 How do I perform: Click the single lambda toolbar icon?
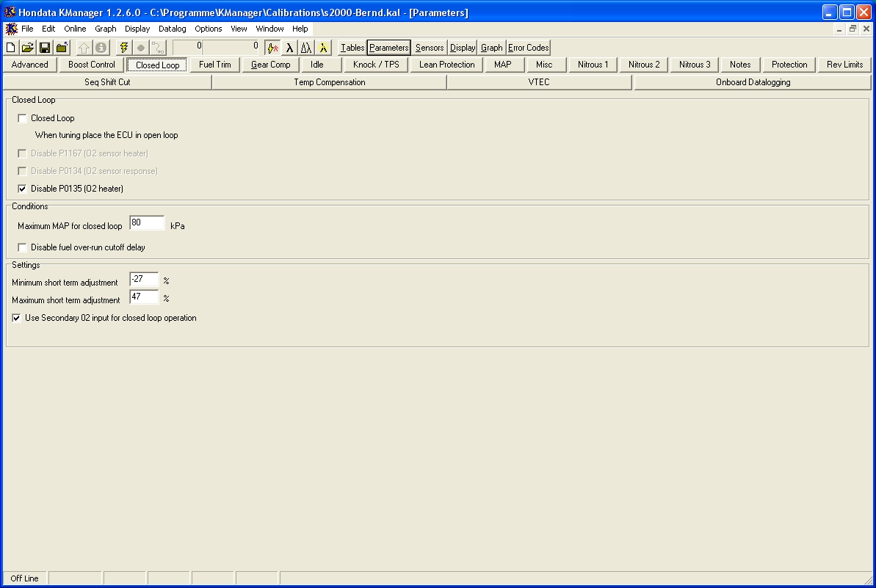click(x=290, y=48)
